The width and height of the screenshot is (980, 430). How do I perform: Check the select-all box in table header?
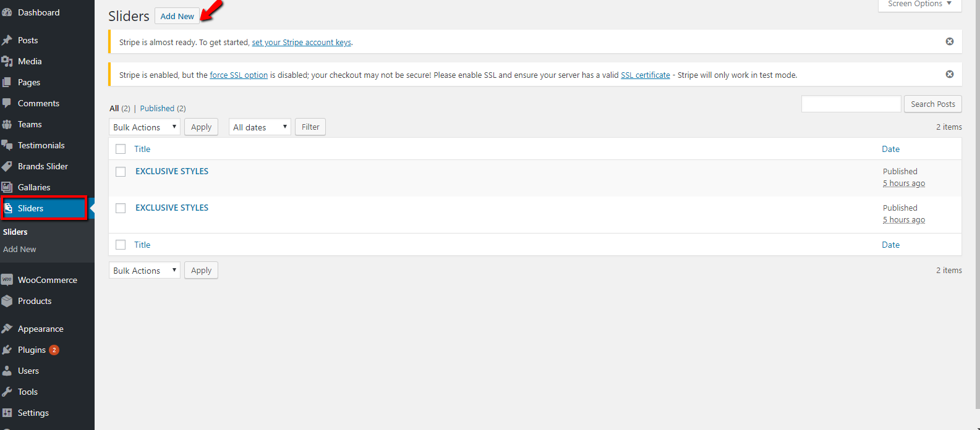[121, 149]
